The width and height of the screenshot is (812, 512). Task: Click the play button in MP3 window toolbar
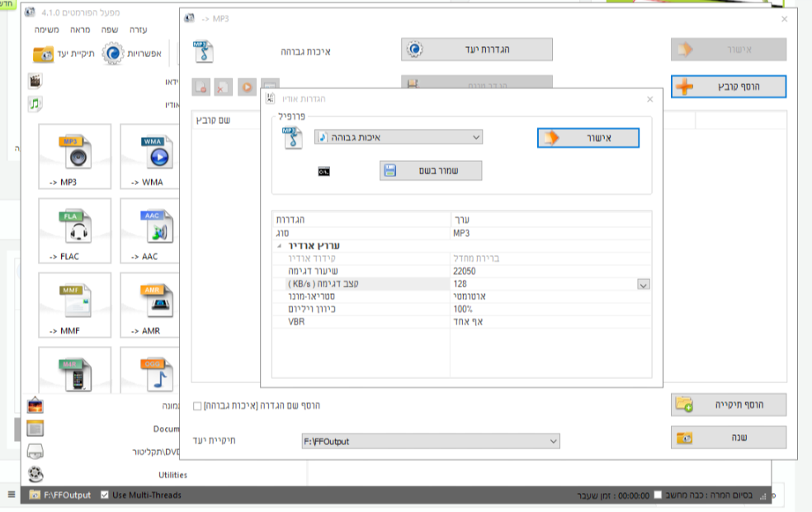coord(247,87)
